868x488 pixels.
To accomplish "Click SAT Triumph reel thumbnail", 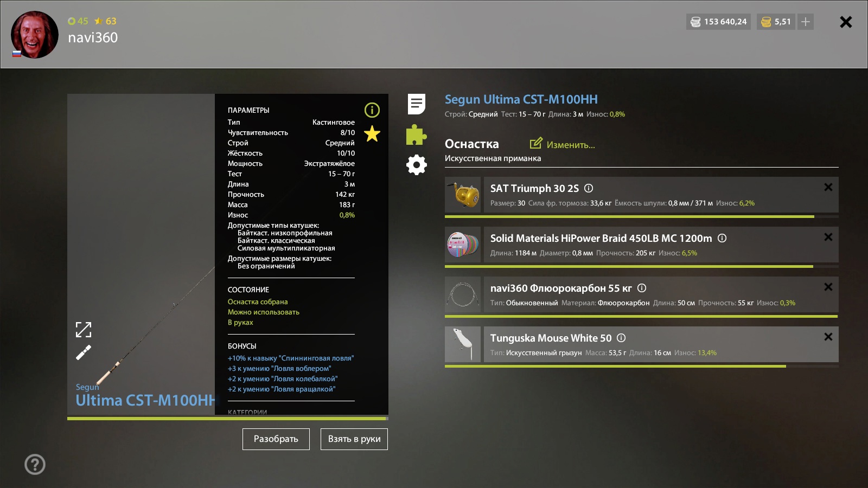I will (463, 195).
